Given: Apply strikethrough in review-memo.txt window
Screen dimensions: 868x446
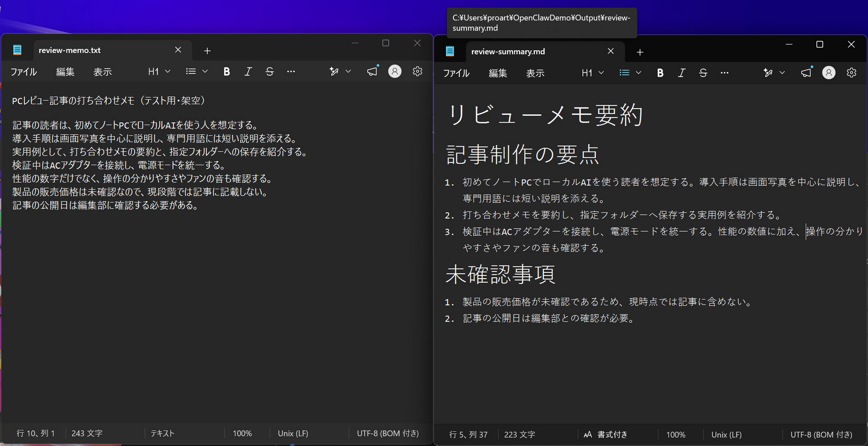Looking at the screenshot, I should pos(269,71).
